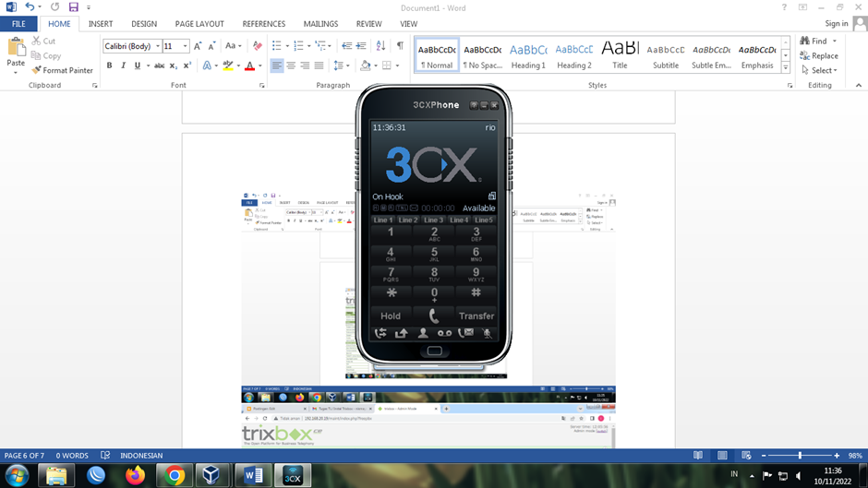Viewport: 868px width, 488px height.
Task: Toggle Show/Hide paragraph marks
Action: 400,45
